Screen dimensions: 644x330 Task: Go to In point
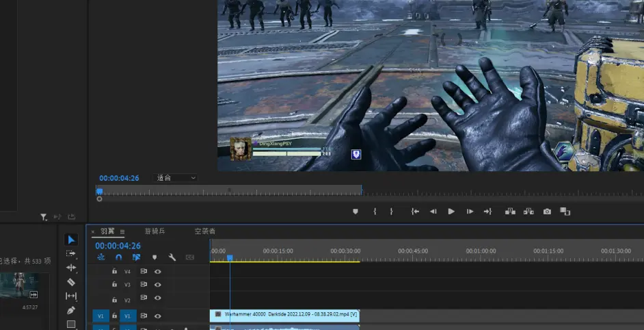pos(415,212)
